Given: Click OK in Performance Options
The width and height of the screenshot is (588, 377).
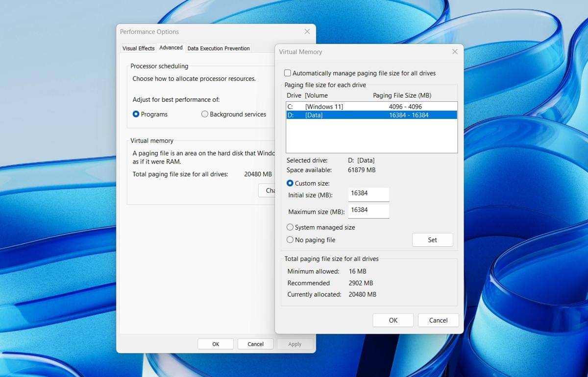Looking at the screenshot, I should [216, 344].
